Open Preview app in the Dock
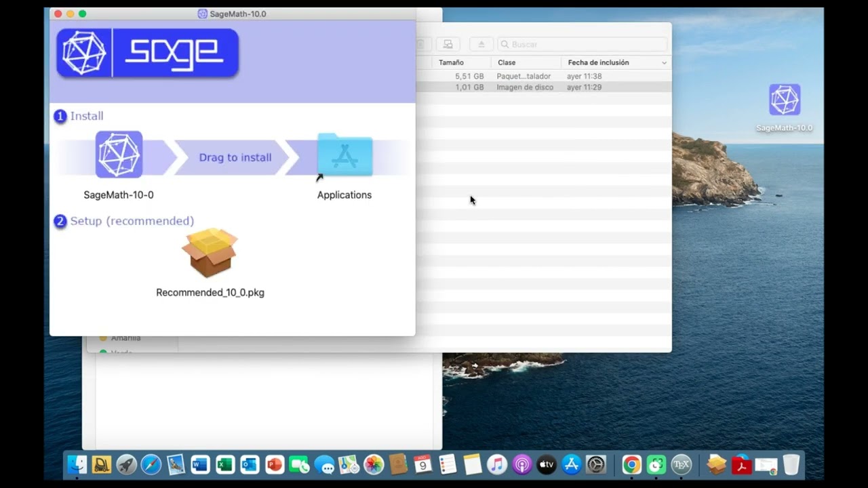This screenshot has height=488, width=868. pyautogui.click(x=176, y=465)
